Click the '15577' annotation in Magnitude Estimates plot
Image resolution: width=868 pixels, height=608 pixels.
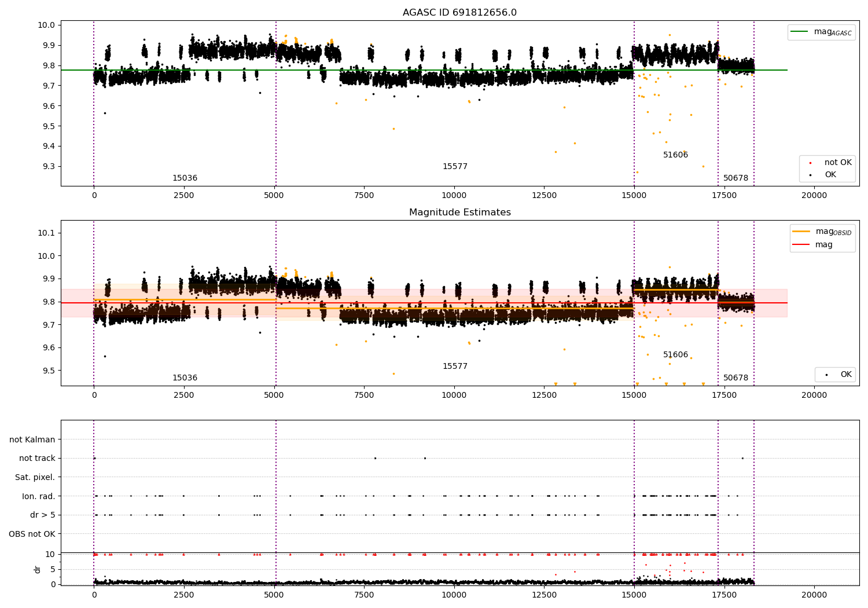455,367
